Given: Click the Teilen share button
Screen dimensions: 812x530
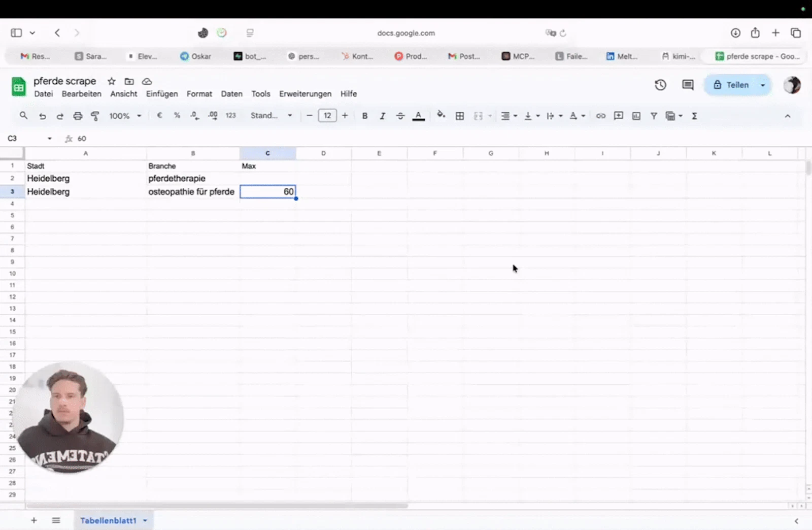Looking at the screenshot, I should click(x=731, y=85).
